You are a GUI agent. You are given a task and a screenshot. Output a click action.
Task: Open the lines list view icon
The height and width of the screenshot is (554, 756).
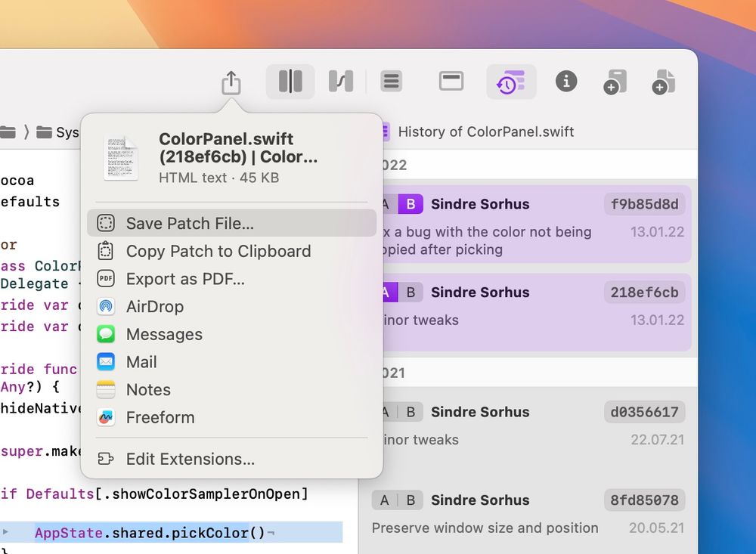(391, 82)
